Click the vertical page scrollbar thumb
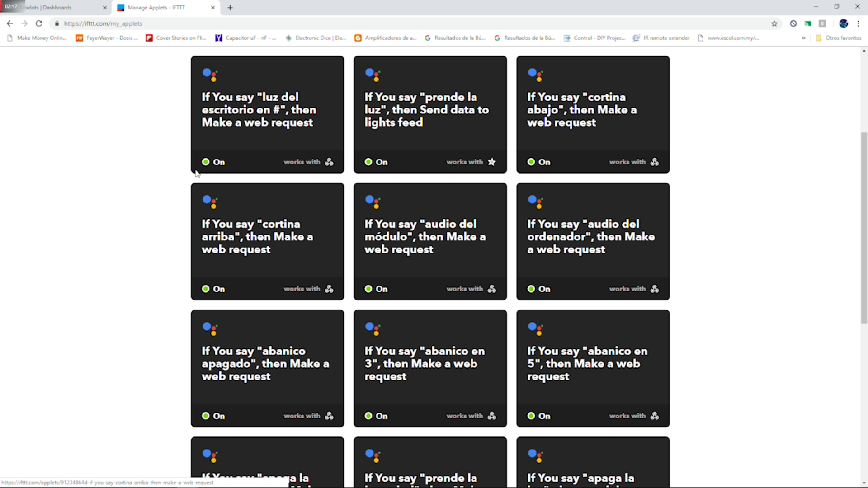 pyautogui.click(x=864, y=228)
